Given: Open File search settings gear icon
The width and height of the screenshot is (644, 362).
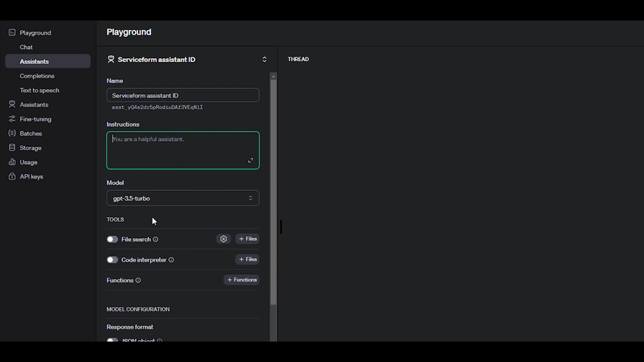Looking at the screenshot, I should pyautogui.click(x=223, y=239).
